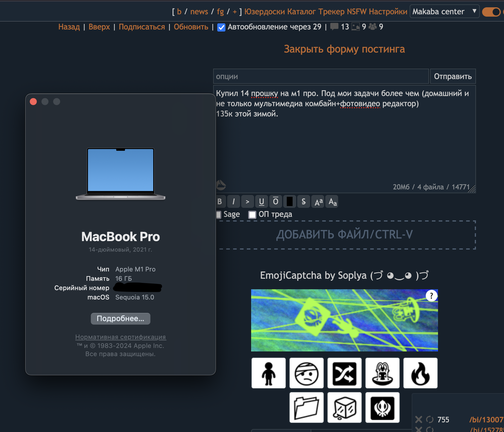The height and width of the screenshot is (432, 504).
Task: Underline text with the U button
Action: point(262,201)
